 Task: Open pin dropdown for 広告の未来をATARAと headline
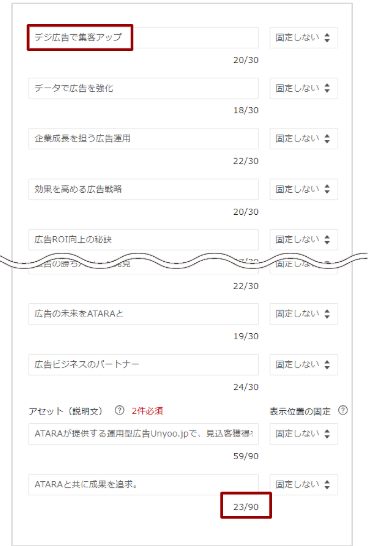pos(304,314)
